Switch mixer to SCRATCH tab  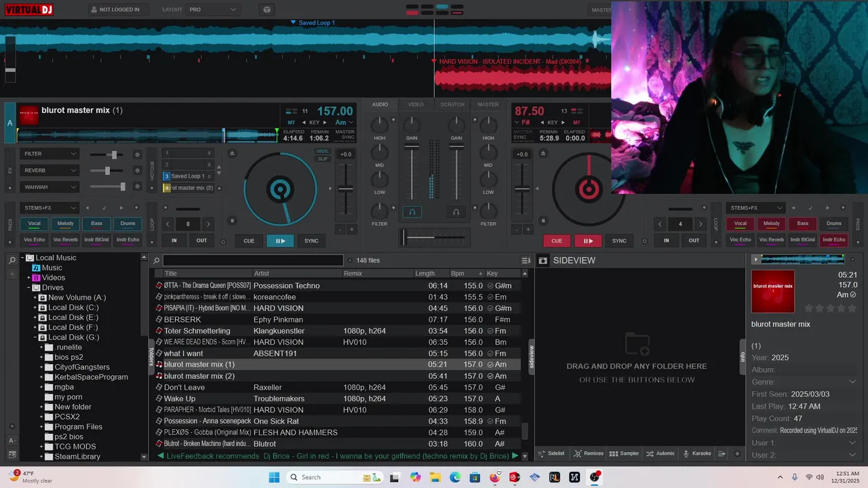click(x=452, y=104)
